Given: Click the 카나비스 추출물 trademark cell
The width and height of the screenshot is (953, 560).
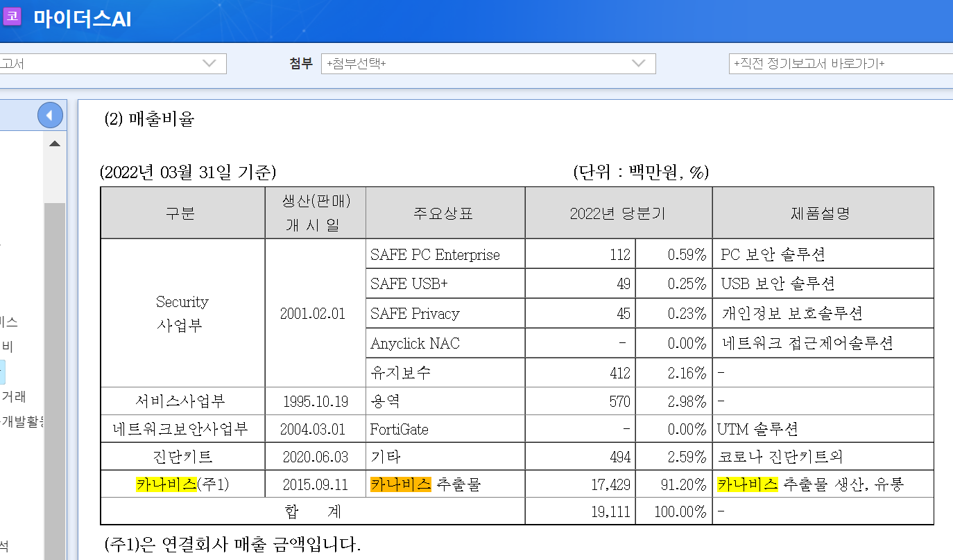Looking at the screenshot, I should (x=445, y=484).
